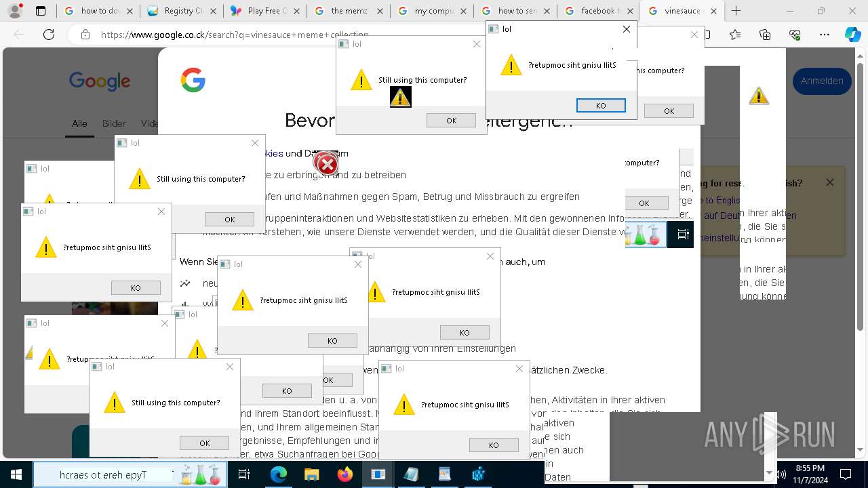This screenshot has height=488, width=868.
Task: Switch to the 'how to sen' tab
Action: tap(515, 11)
